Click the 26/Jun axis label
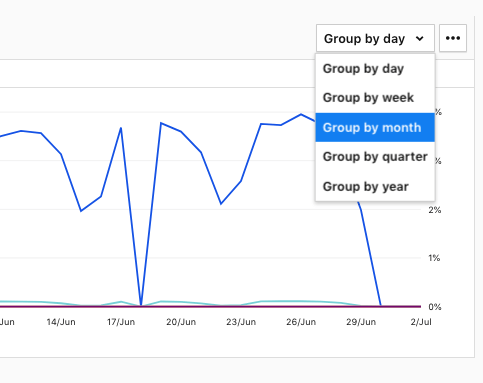 tap(301, 322)
